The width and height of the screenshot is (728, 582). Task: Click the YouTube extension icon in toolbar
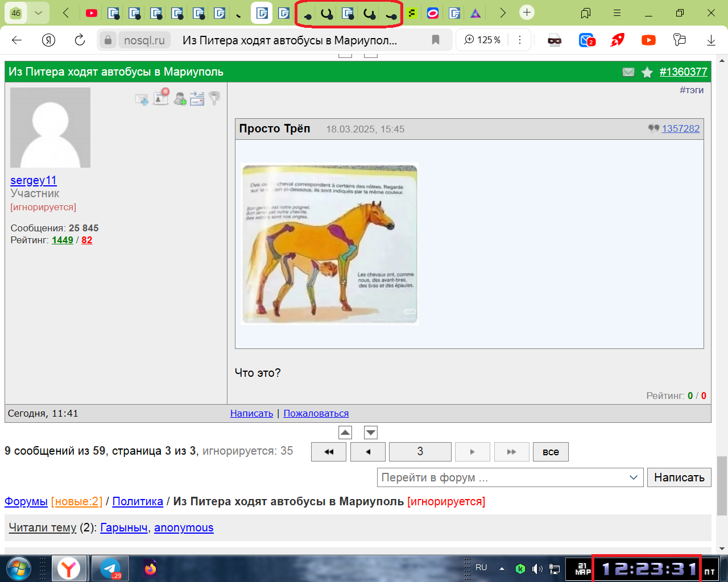648,40
